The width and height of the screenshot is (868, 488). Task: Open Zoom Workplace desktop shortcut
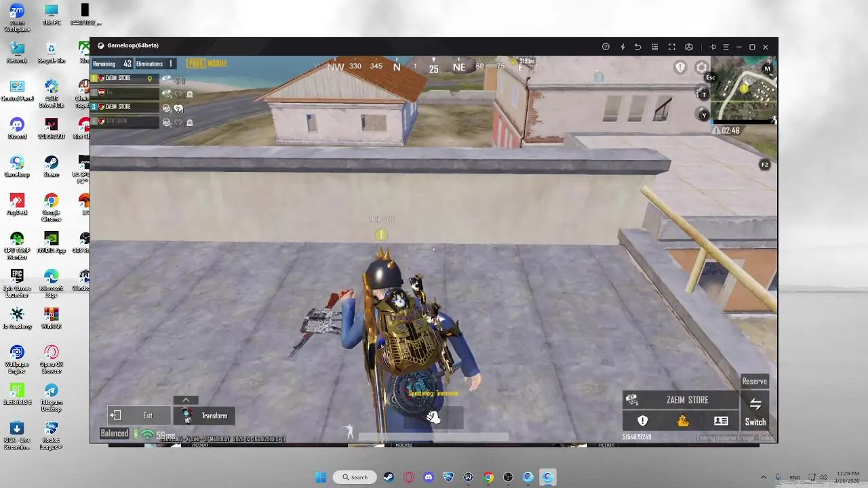coord(17,17)
